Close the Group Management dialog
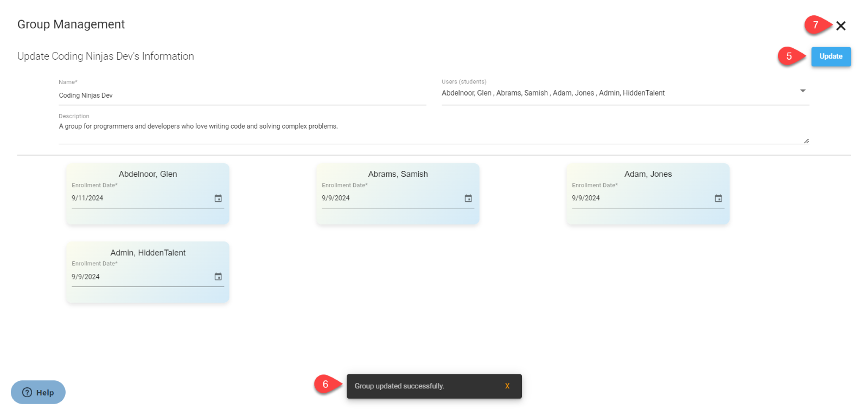The height and width of the screenshot is (409, 868). pyautogui.click(x=841, y=25)
